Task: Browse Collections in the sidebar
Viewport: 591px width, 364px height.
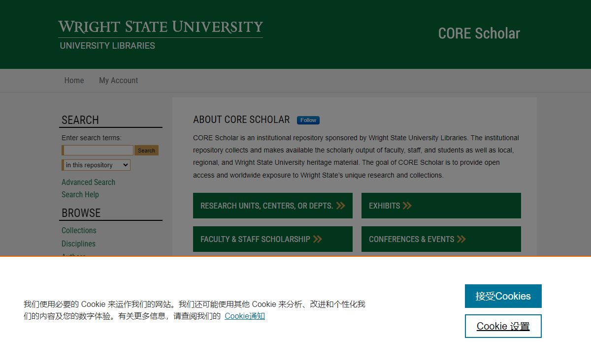Action: [x=79, y=230]
